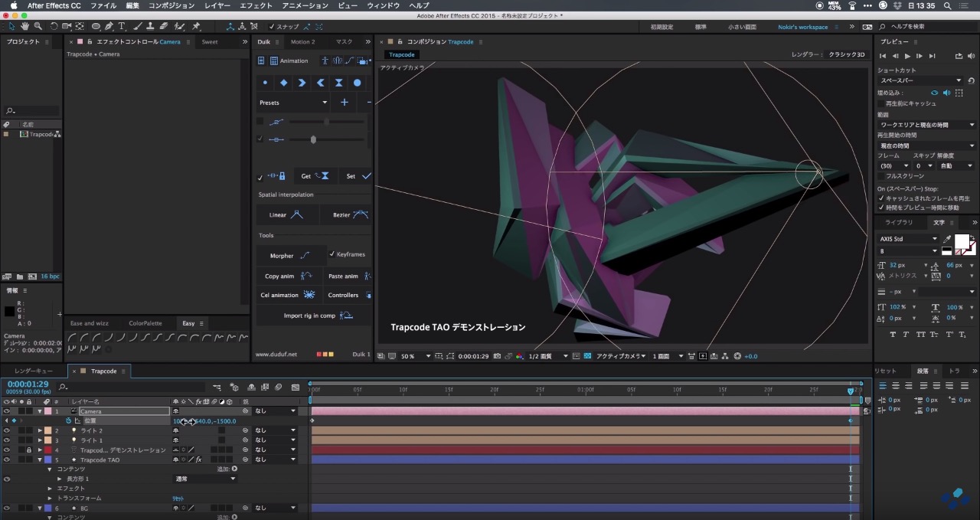Click the white text fill color swatch

[x=960, y=242]
